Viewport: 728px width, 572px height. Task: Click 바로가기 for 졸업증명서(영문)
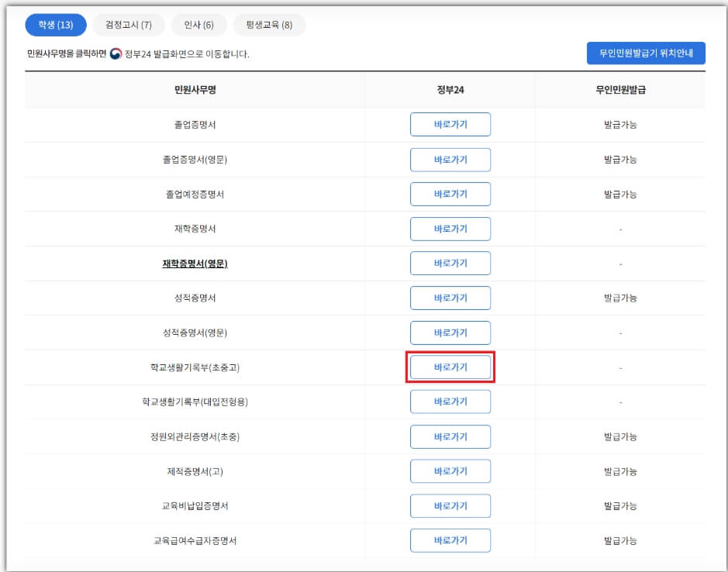tap(450, 159)
